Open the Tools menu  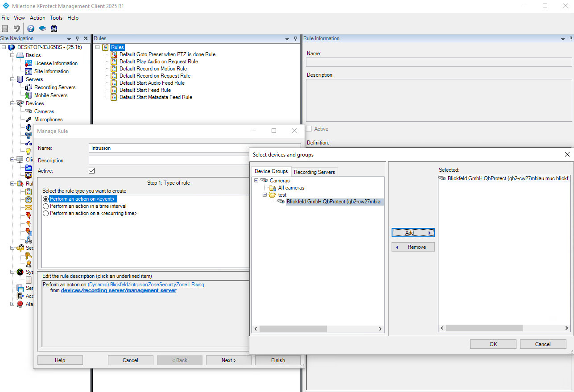tap(56, 18)
